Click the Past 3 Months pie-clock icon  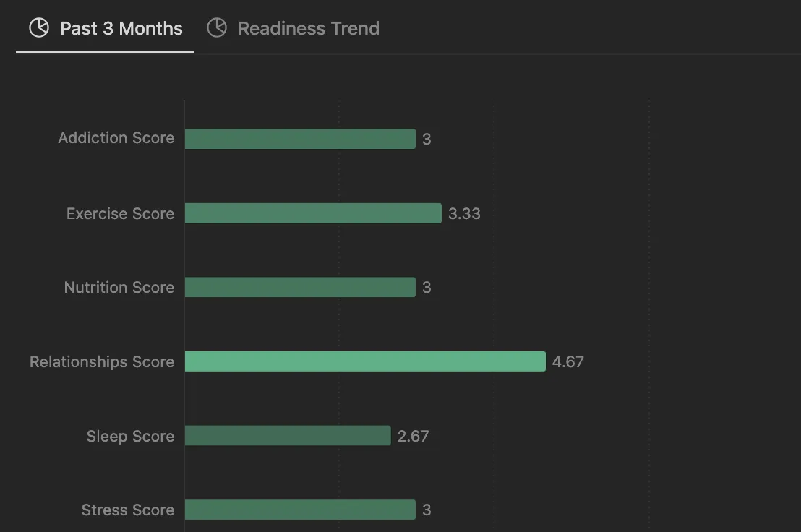pyautogui.click(x=39, y=27)
